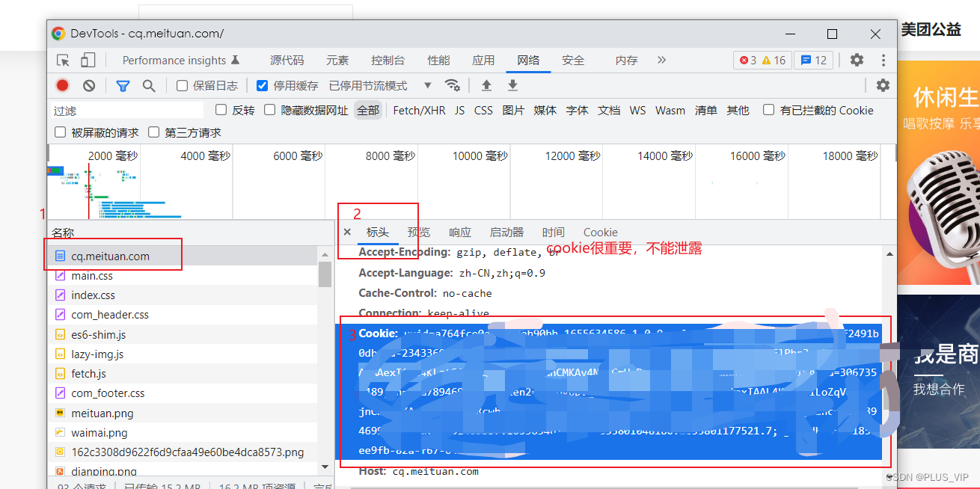The image size is (980, 489).
Task: Switch to 内存 tab
Action: coord(627,61)
